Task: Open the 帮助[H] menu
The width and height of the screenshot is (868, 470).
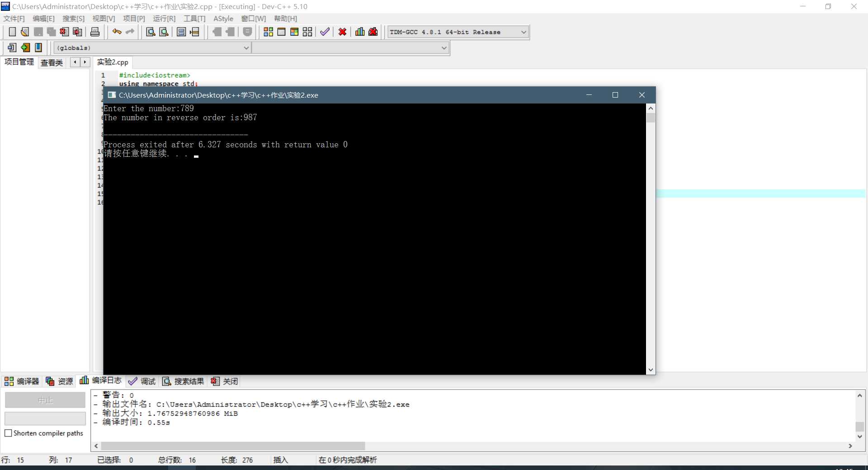Action: [x=285, y=19]
